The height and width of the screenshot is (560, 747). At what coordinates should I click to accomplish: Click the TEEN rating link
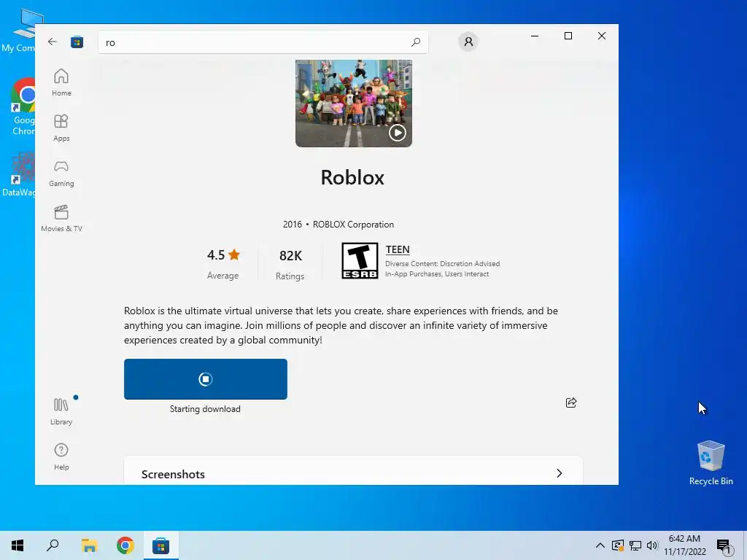click(398, 249)
